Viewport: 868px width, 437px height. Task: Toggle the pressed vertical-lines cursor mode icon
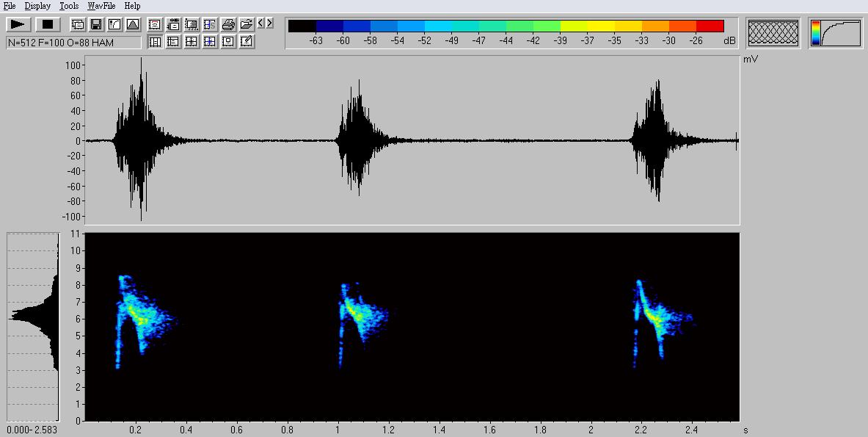155,42
